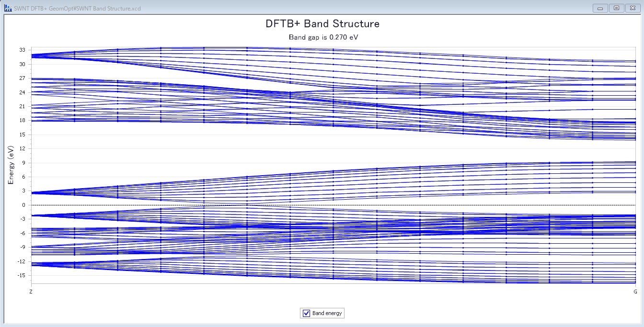Minimize the SWNT Band Structure window
The height and width of the screenshot is (327, 644).
coord(600,8)
